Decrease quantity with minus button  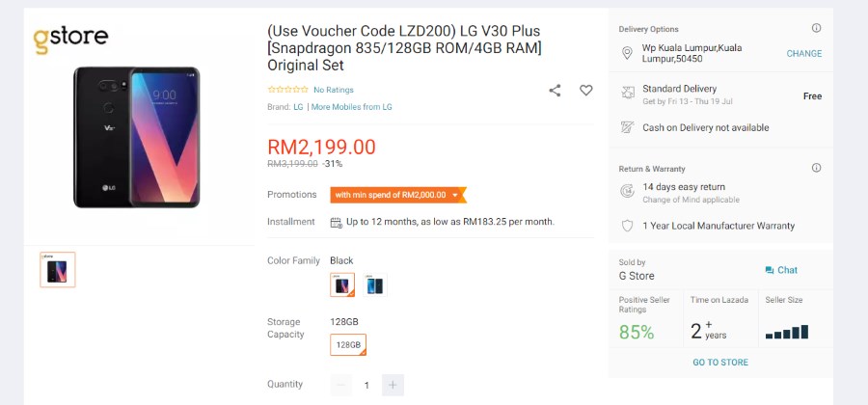point(341,385)
